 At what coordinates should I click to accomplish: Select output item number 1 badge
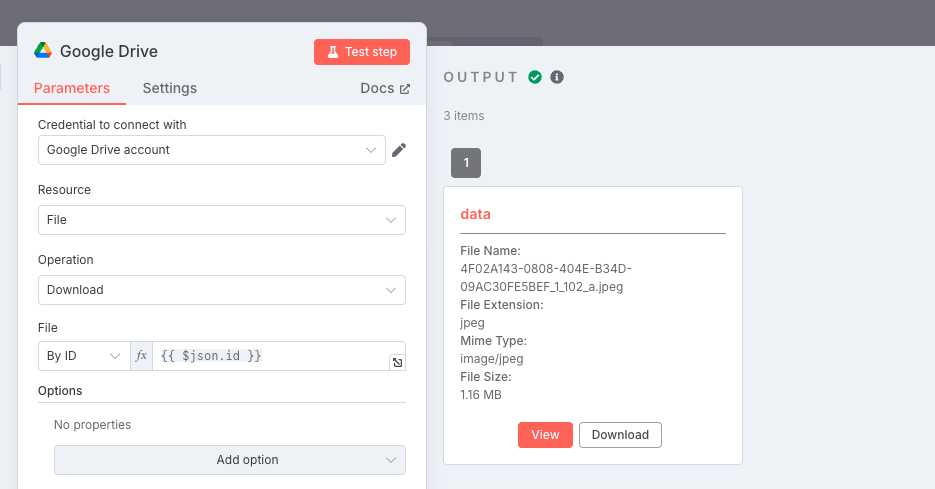point(466,163)
